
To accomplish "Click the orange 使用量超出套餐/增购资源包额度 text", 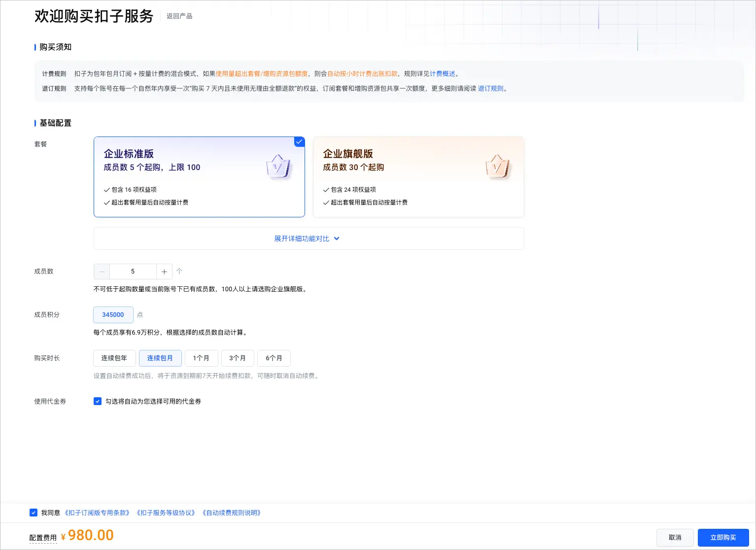I will 262,74.
